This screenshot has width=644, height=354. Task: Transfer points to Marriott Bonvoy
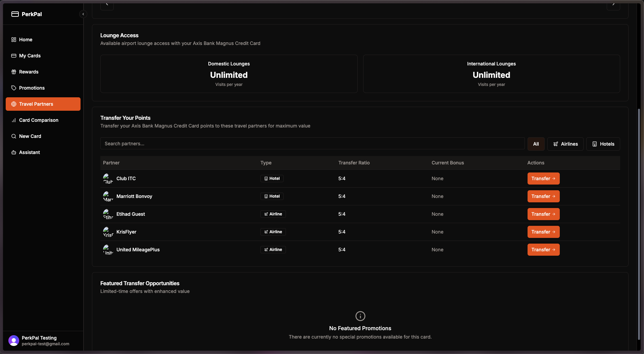point(544,196)
